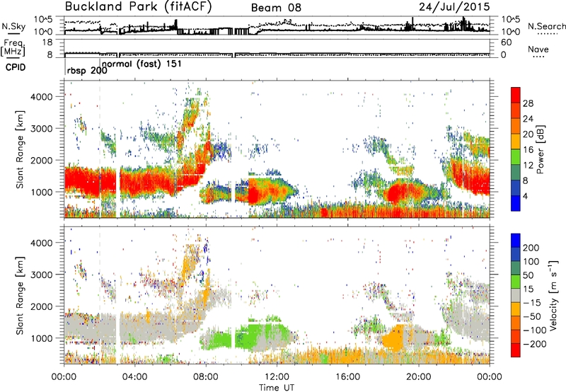Click the 'Beam 08' label
Screen dimensions: 566x392
(276, 8)
